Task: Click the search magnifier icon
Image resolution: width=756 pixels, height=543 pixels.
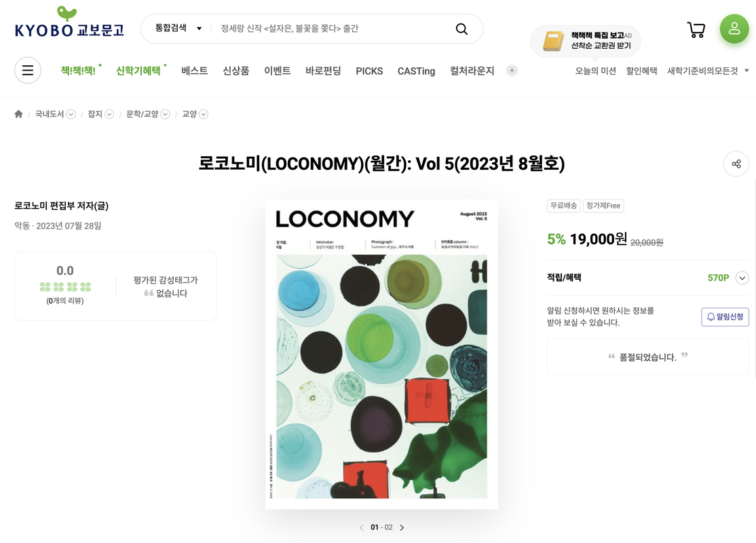Action: [461, 29]
